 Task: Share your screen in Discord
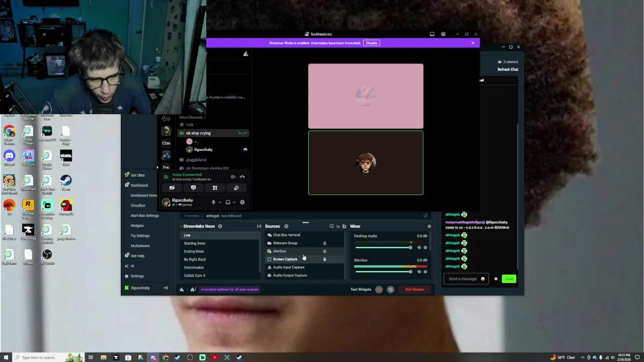(x=193, y=188)
